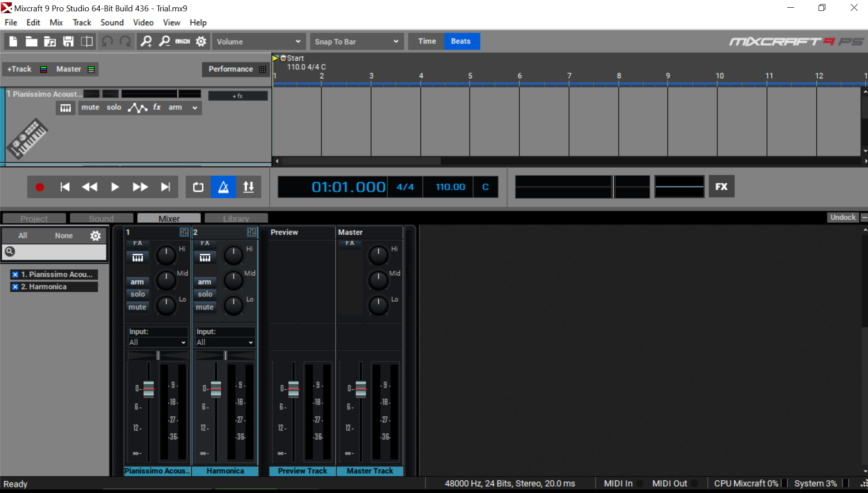Uncheck 2. Harmonica in mixer list

15,287
